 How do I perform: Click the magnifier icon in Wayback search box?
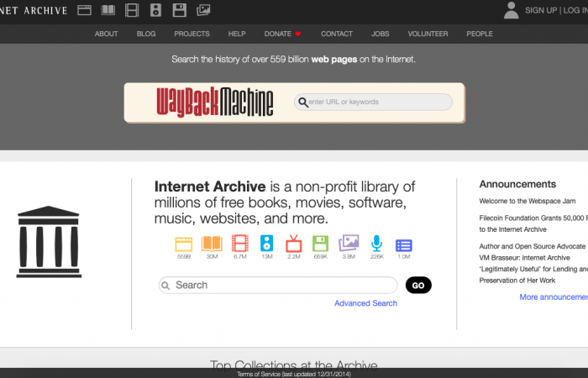(x=303, y=102)
